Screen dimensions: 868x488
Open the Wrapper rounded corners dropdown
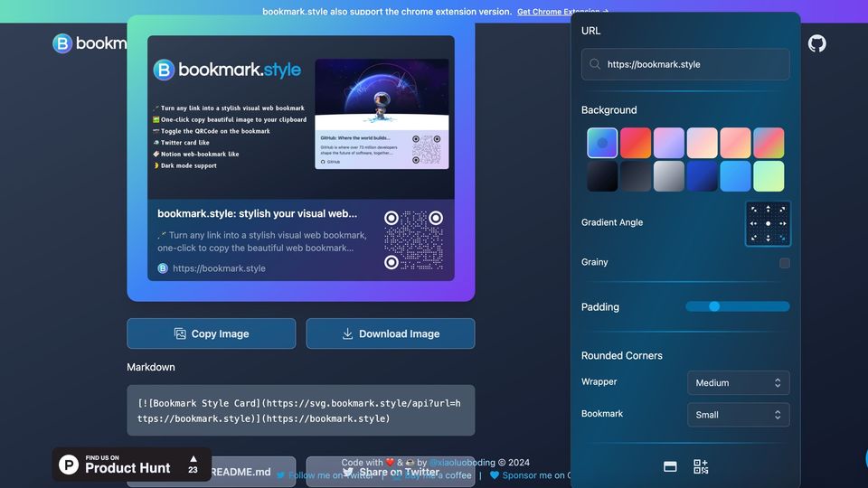click(739, 383)
